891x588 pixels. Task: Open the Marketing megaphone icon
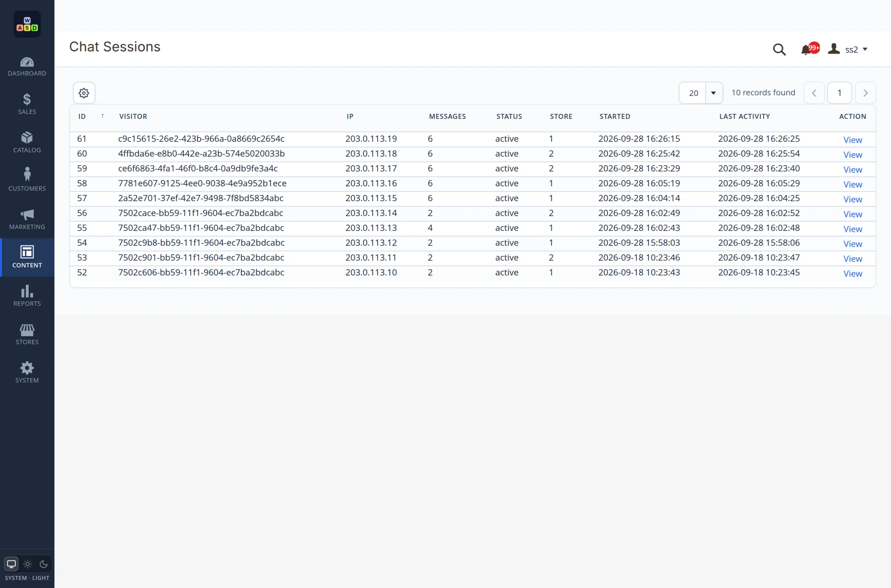27,215
